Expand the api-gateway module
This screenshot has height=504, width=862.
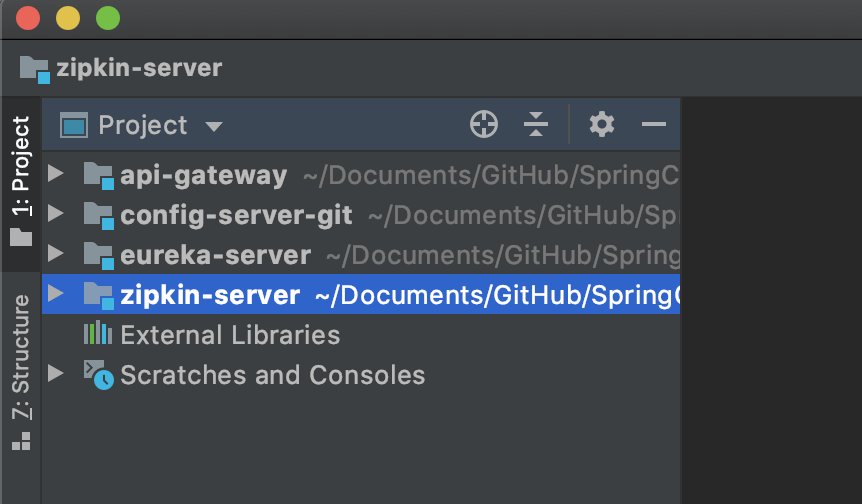click(x=56, y=174)
